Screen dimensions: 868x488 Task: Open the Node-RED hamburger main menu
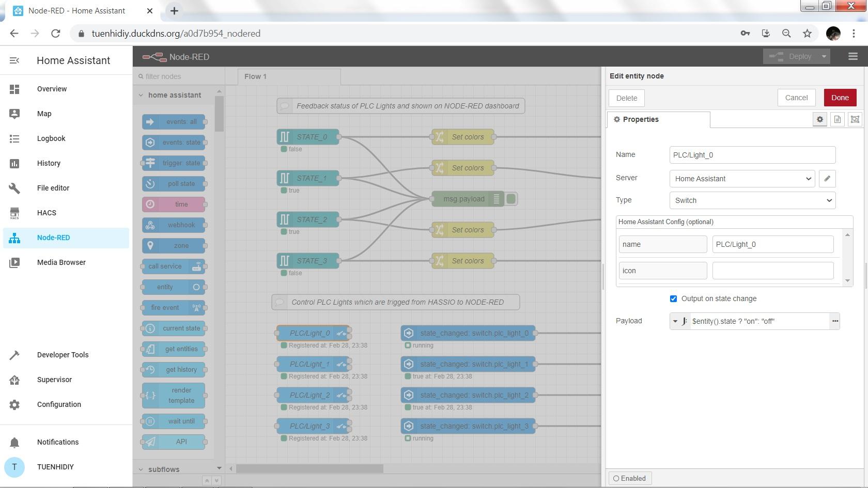[853, 56]
